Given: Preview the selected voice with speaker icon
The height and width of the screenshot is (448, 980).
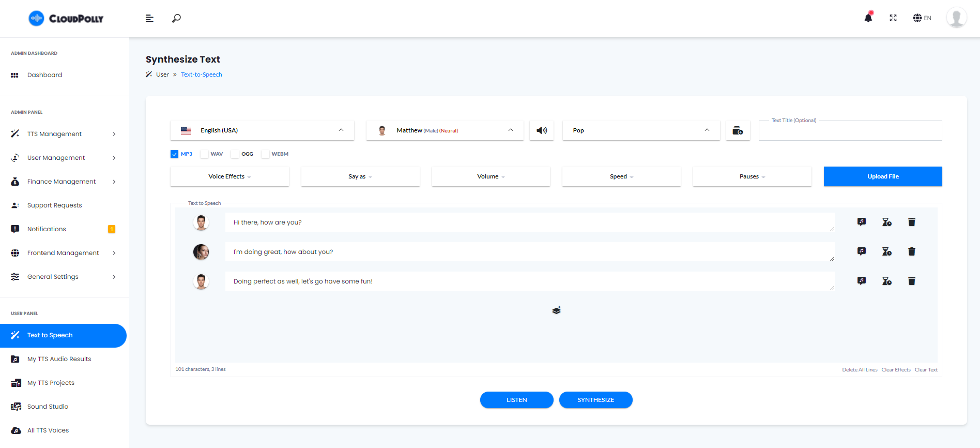Looking at the screenshot, I should [x=542, y=130].
